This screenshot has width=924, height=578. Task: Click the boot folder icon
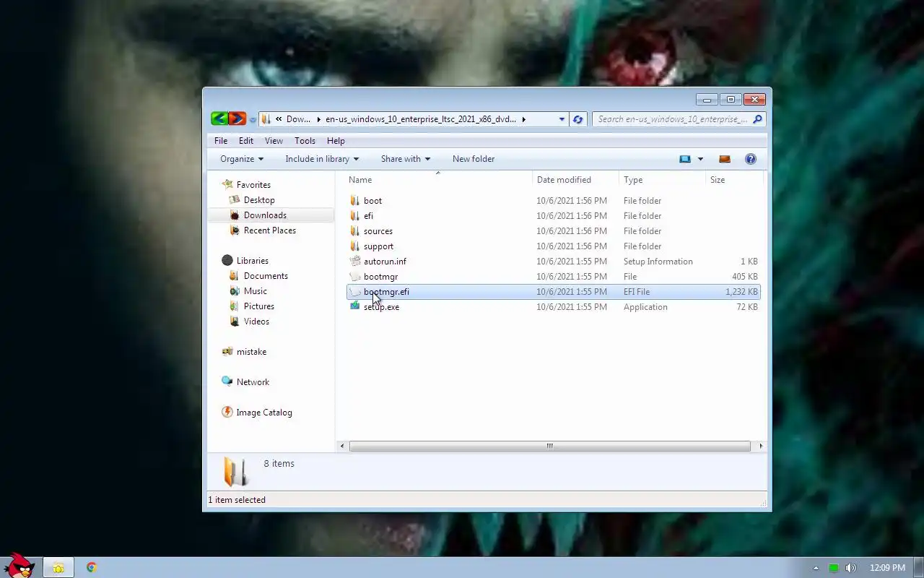click(x=354, y=201)
